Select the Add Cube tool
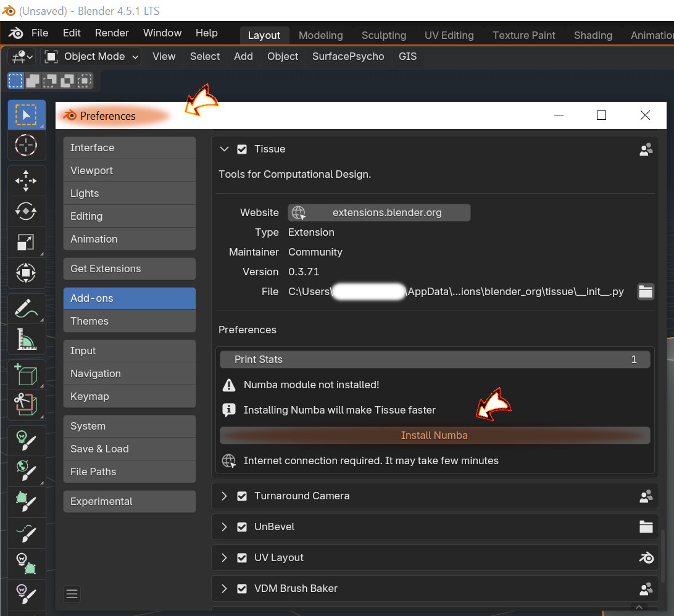This screenshot has width=674, height=616. [x=26, y=375]
